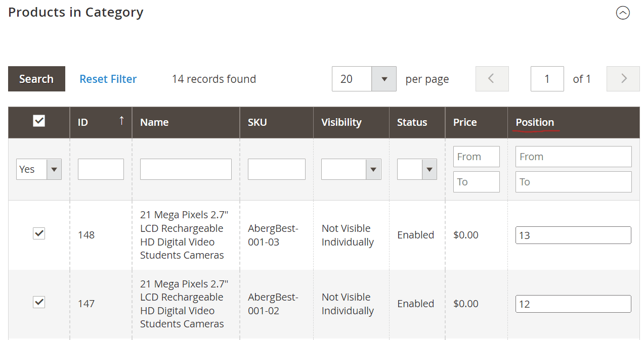The image size is (644, 340).
Task: Go to the next page arrow
Action: coord(623,79)
